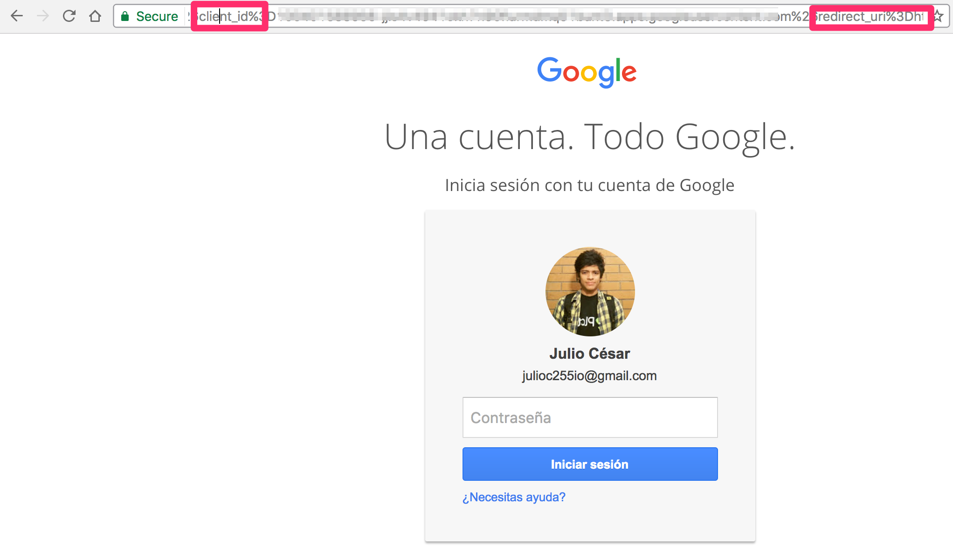Screen dimensions: 953x560
Task: Click inside the URL address bar
Action: 532,16
